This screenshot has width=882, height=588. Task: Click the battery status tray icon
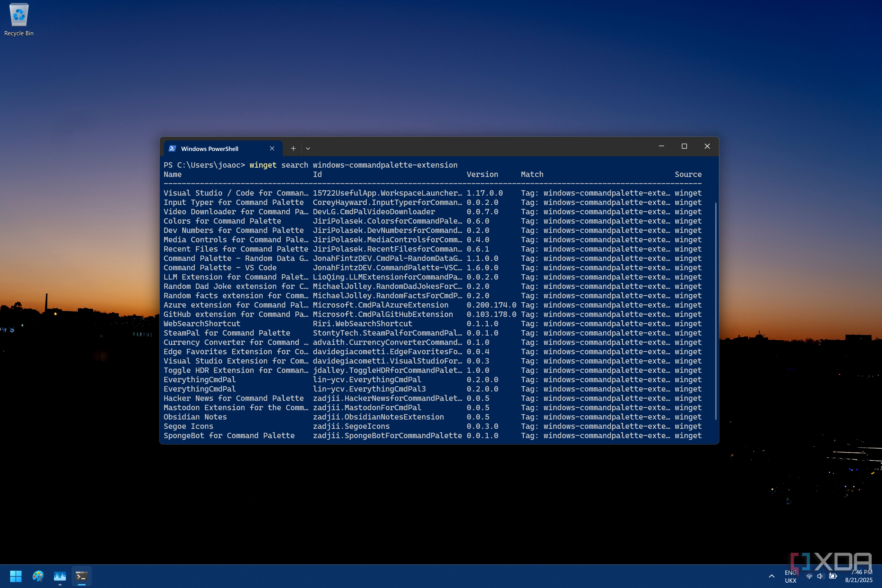[833, 576]
